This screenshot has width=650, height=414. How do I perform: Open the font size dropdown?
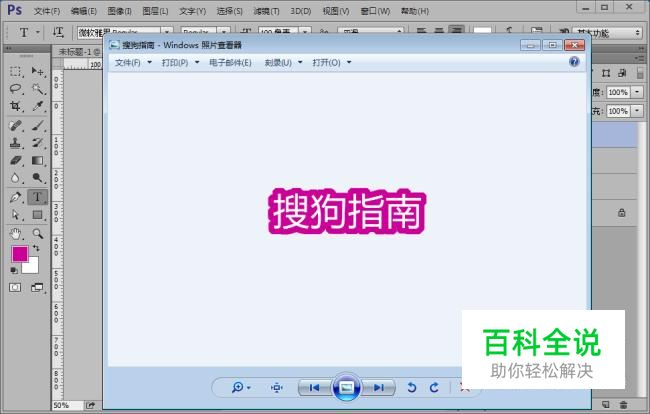[305, 32]
